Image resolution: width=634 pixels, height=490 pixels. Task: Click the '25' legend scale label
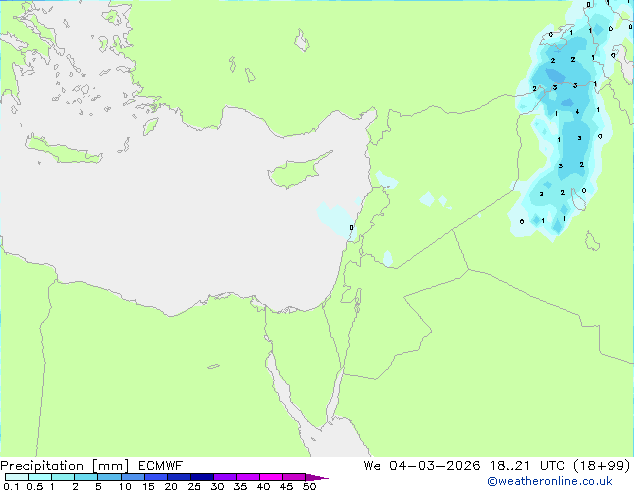(194, 486)
